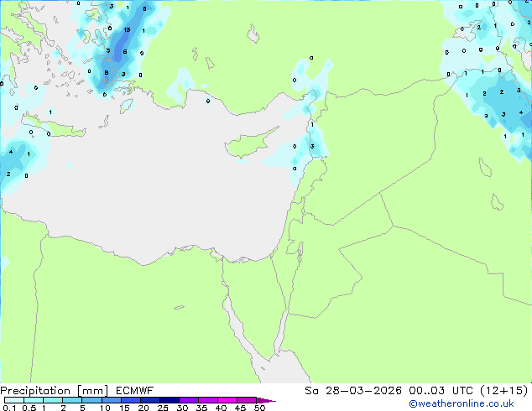The height and width of the screenshot is (411, 532).
Task: Click the 1–2 mm legend color box
Action: tap(53, 400)
